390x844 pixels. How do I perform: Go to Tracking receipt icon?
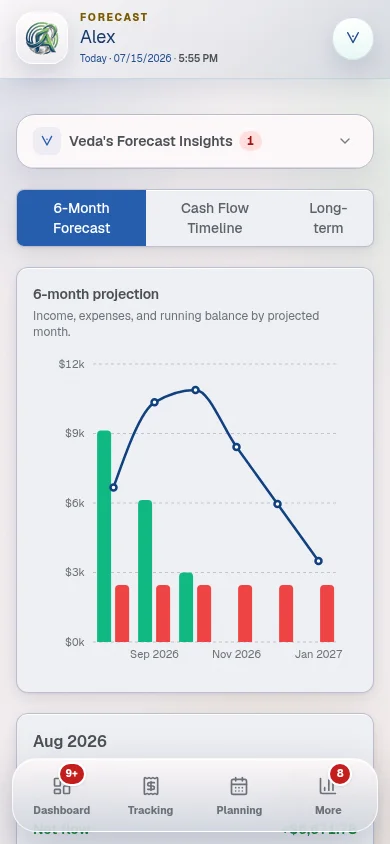(x=151, y=786)
